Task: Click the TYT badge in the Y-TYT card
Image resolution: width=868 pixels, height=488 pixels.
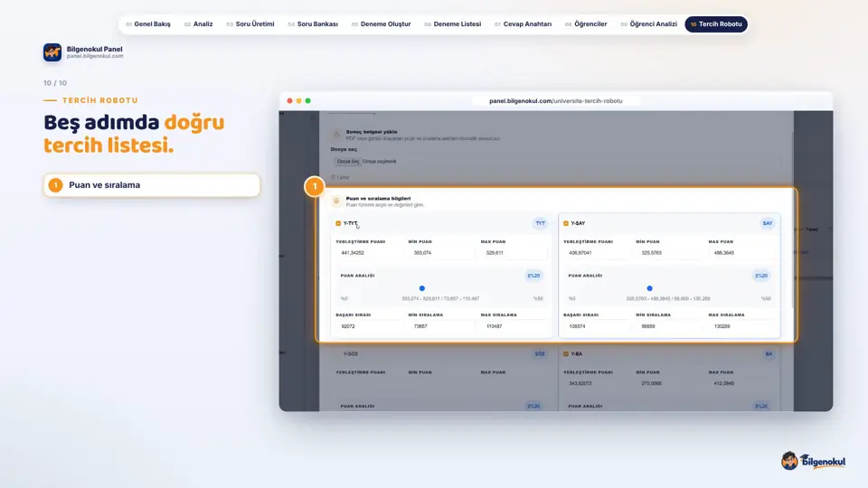Action: coord(540,223)
